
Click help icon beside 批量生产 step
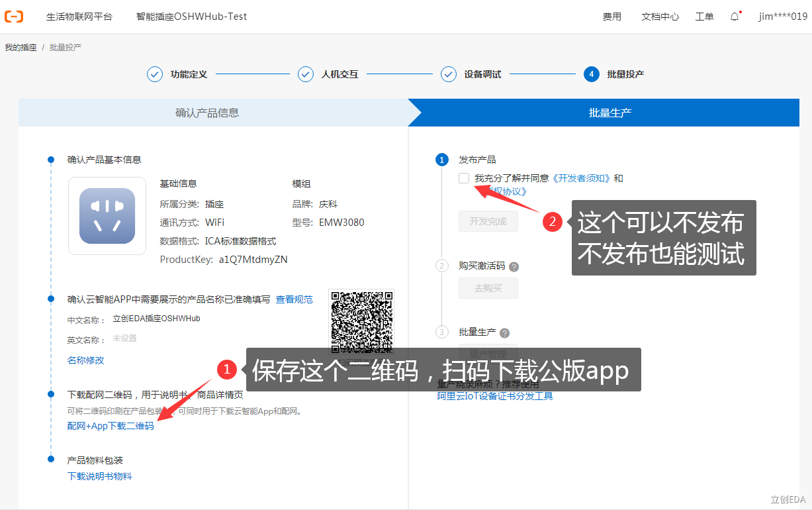(x=505, y=333)
